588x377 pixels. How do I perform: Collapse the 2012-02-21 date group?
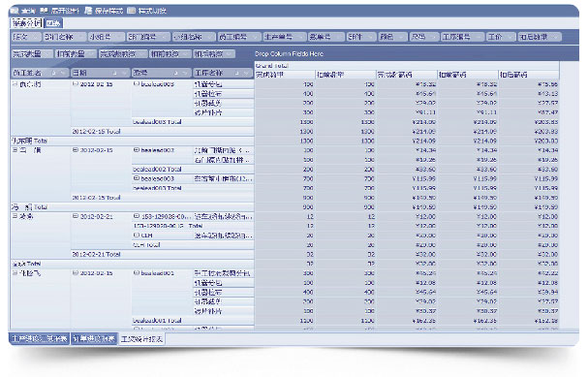pos(76,216)
